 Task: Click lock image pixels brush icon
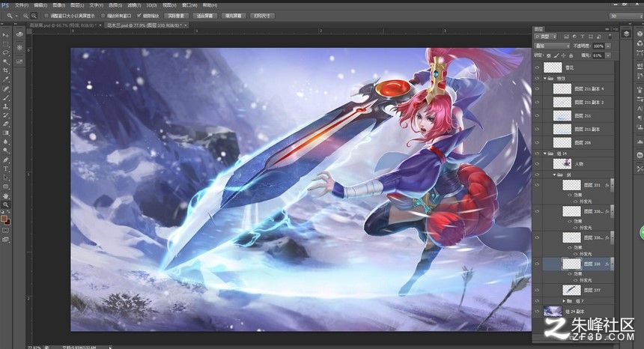click(556, 55)
